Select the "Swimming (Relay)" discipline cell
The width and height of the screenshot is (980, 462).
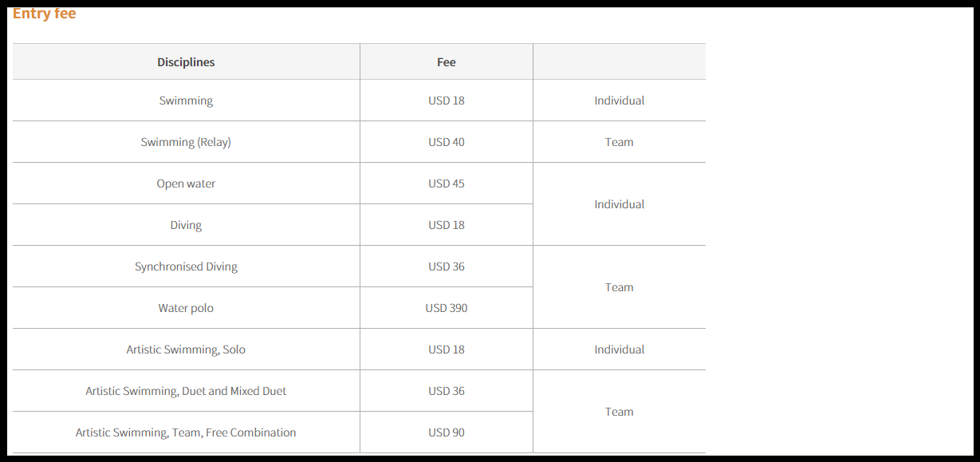(x=186, y=142)
